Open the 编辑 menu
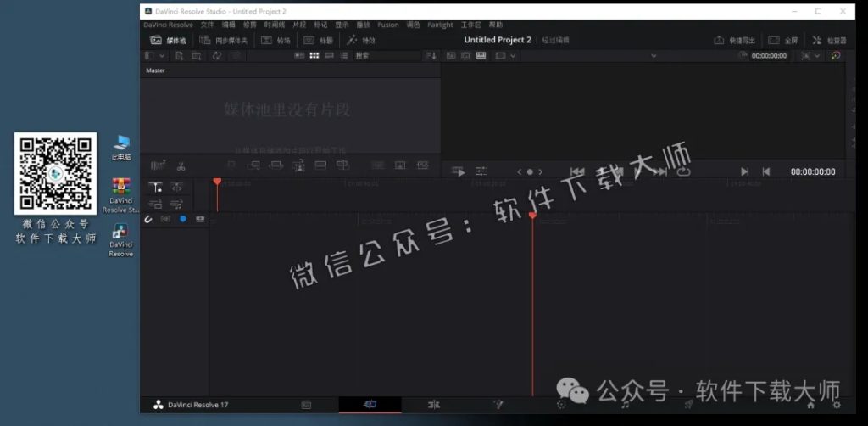This screenshot has width=868, height=426. click(229, 25)
